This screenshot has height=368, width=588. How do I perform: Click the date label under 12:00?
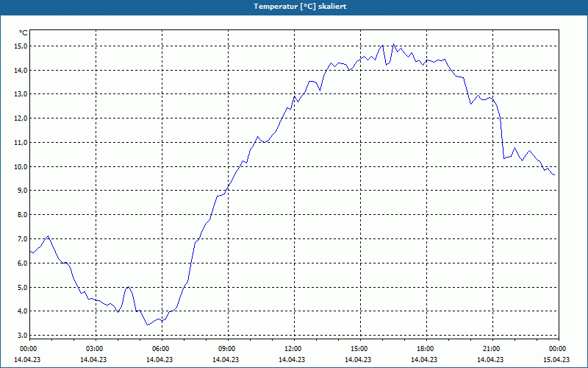pos(292,359)
